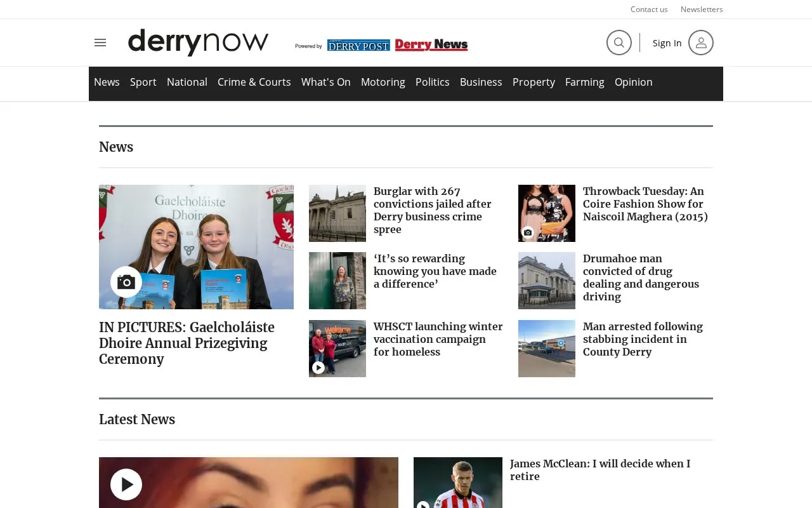Click the James McClean footballer thumbnail
The image size is (812, 508).
(x=458, y=483)
